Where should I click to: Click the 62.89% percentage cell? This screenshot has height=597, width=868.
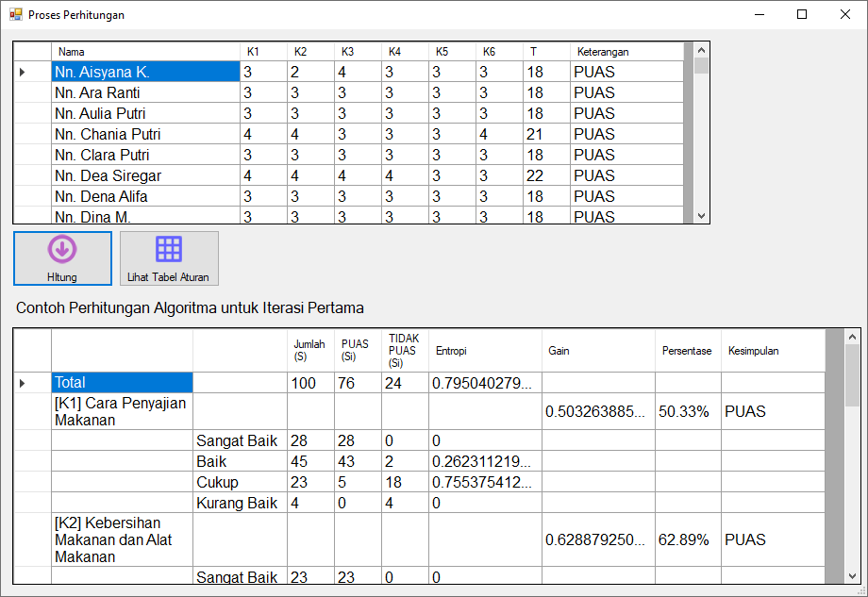688,539
